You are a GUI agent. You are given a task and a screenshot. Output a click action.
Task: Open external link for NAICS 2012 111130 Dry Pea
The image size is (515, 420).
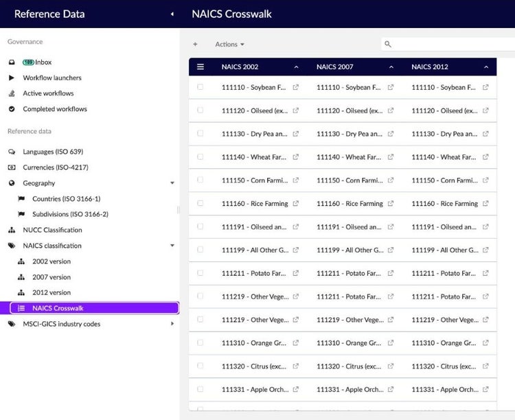[x=485, y=134]
